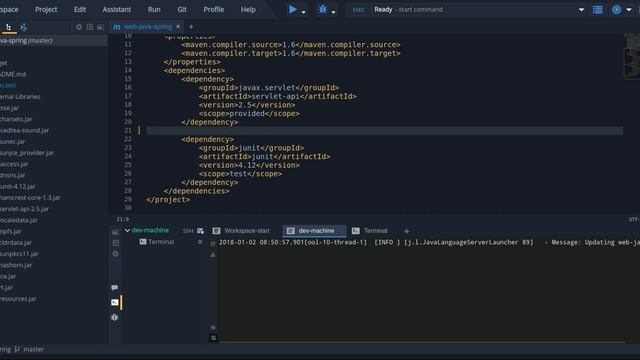640x360 pixels.
Task: Click the SSH button for dev-machine
Action: coord(188,231)
